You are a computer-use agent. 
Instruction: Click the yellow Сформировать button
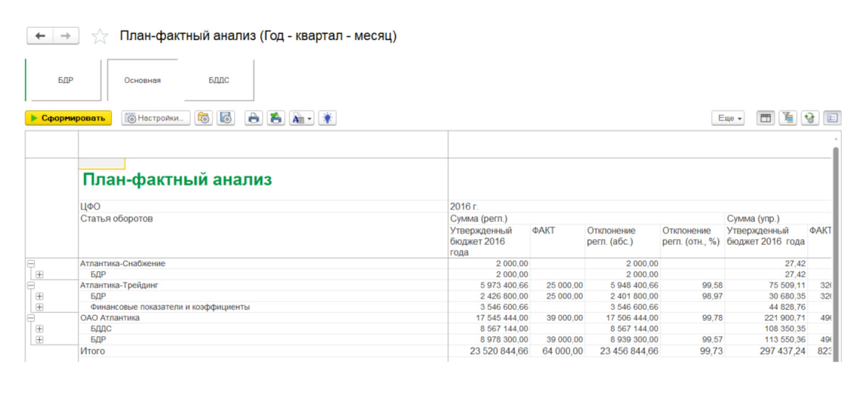coord(68,118)
